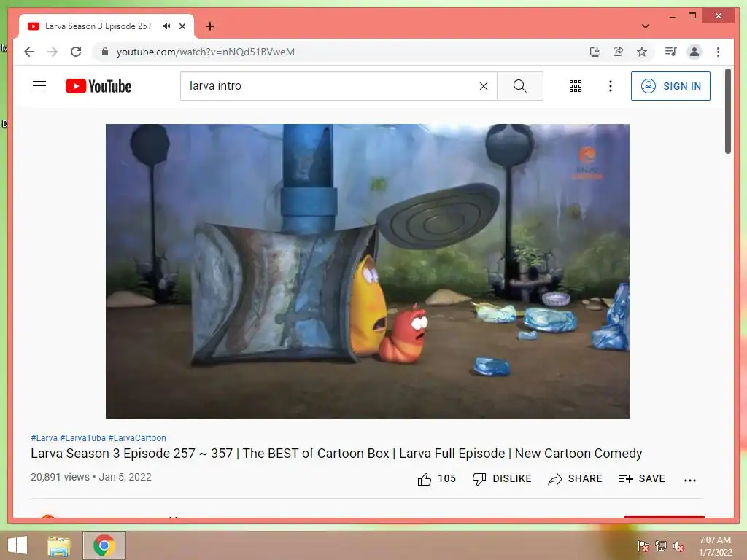Click the 20,891 views text
The height and width of the screenshot is (560, 747).
tap(60, 477)
